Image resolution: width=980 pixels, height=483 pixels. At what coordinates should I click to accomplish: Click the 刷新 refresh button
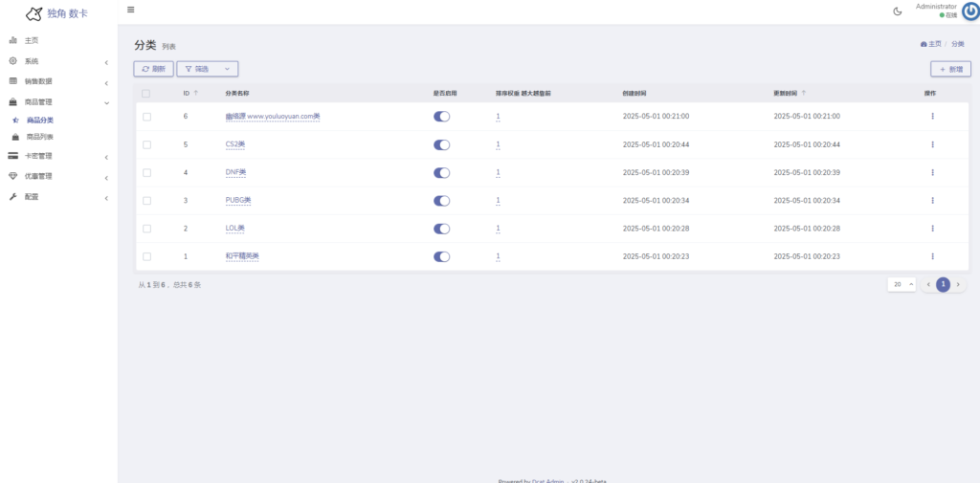154,69
